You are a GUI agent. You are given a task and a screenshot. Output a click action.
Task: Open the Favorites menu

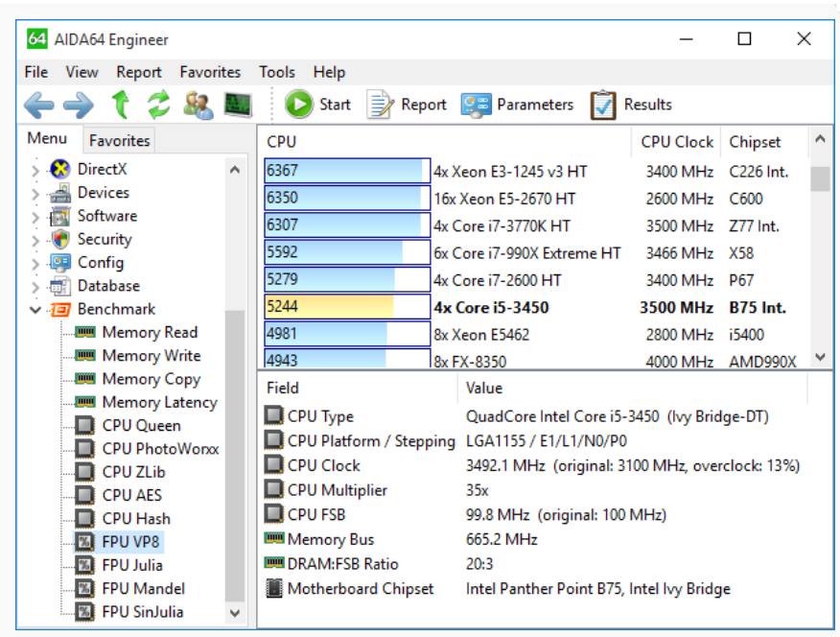(210, 72)
